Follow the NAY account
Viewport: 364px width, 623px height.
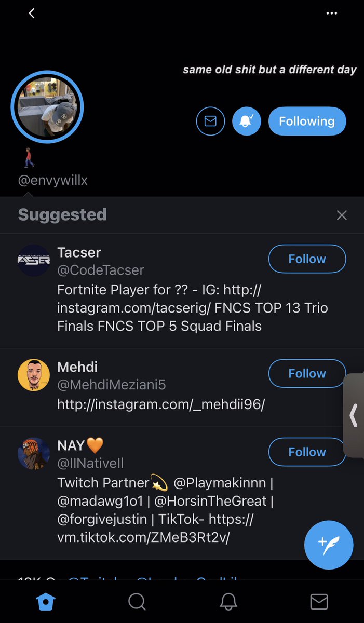click(x=307, y=452)
